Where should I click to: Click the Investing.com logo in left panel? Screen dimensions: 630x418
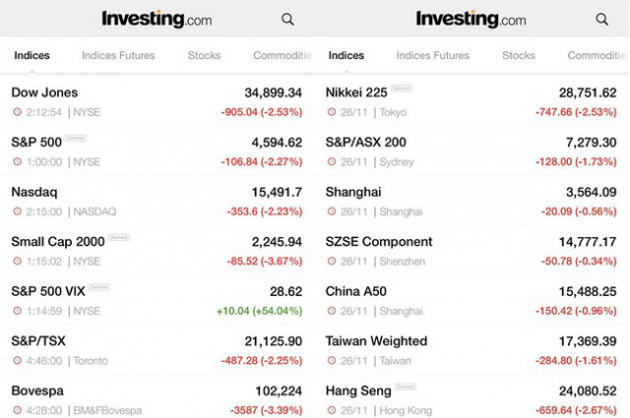(x=157, y=19)
